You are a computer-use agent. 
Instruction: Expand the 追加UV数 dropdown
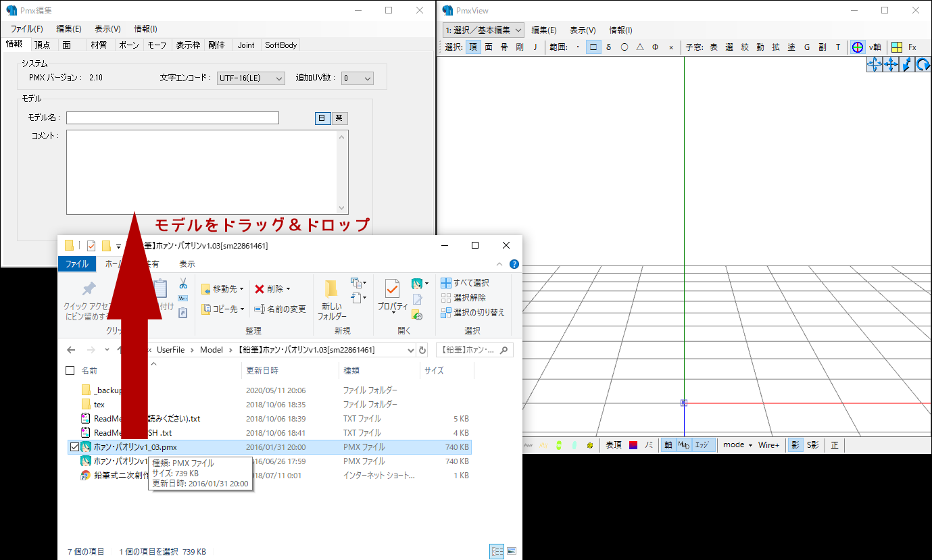pos(356,78)
